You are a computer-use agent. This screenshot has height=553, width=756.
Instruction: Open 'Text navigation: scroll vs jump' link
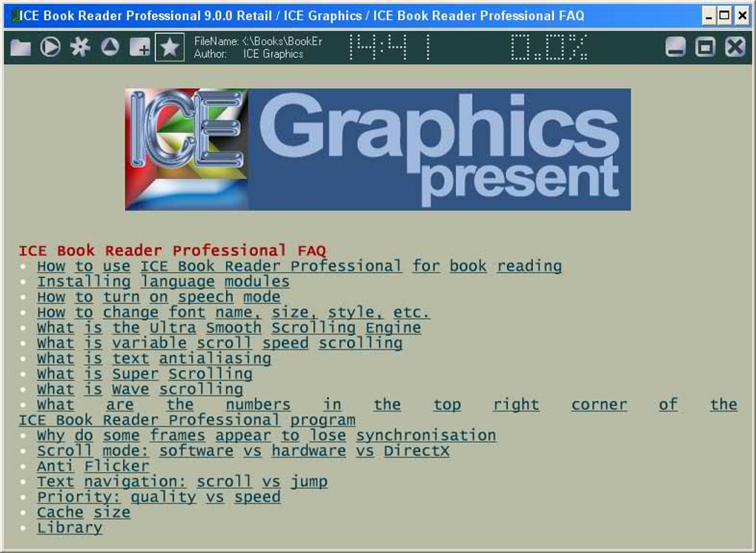182,482
